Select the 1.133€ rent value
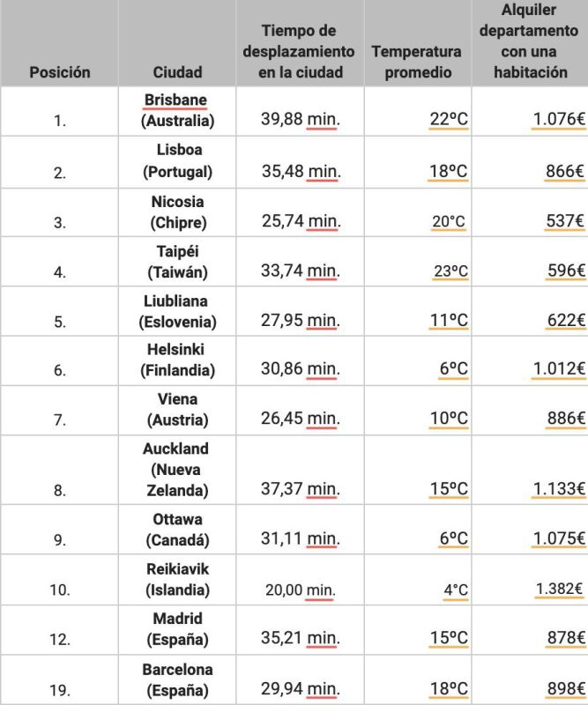 tap(558, 488)
